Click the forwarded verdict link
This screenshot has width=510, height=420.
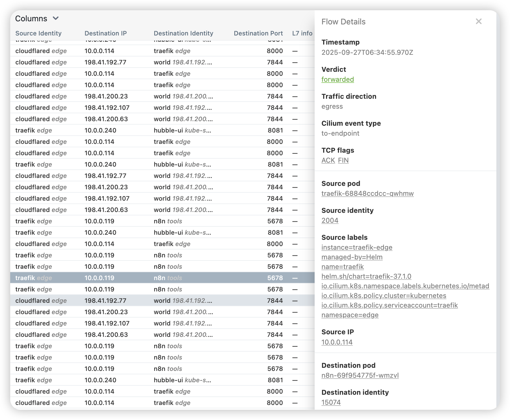pos(337,79)
